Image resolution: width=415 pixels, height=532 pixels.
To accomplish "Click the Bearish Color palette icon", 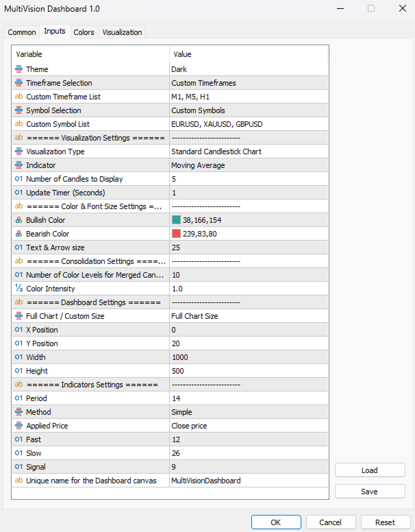I will click(x=18, y=234).
